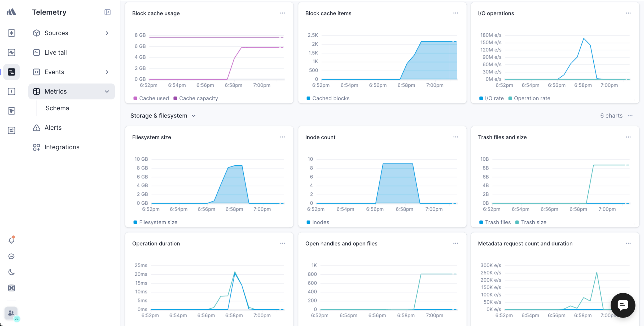This screenshot has height=326, width=644.
Task: Toggle Operation rate legend series
Action: coord(529,98)
